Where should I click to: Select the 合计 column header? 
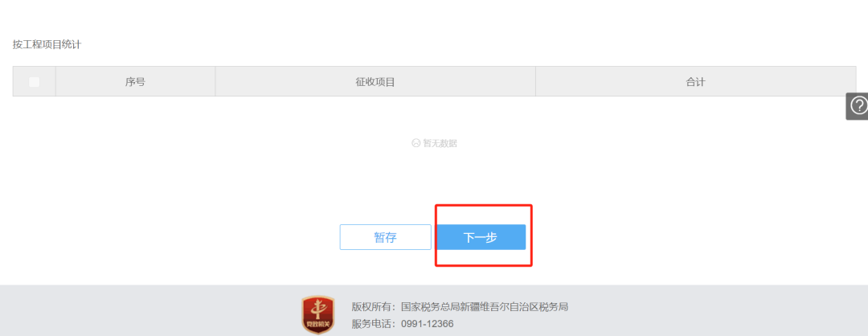pos(696,82)
